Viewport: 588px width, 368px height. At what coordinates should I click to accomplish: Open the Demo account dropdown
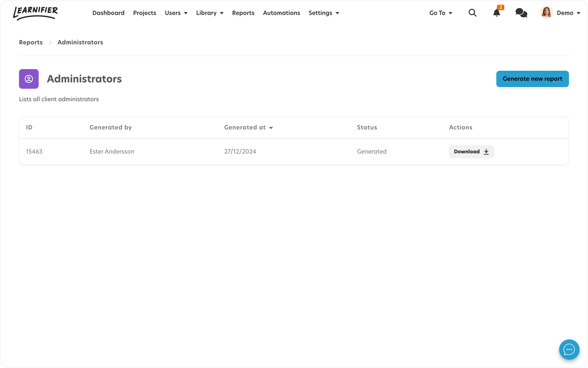tap(569, 13)
